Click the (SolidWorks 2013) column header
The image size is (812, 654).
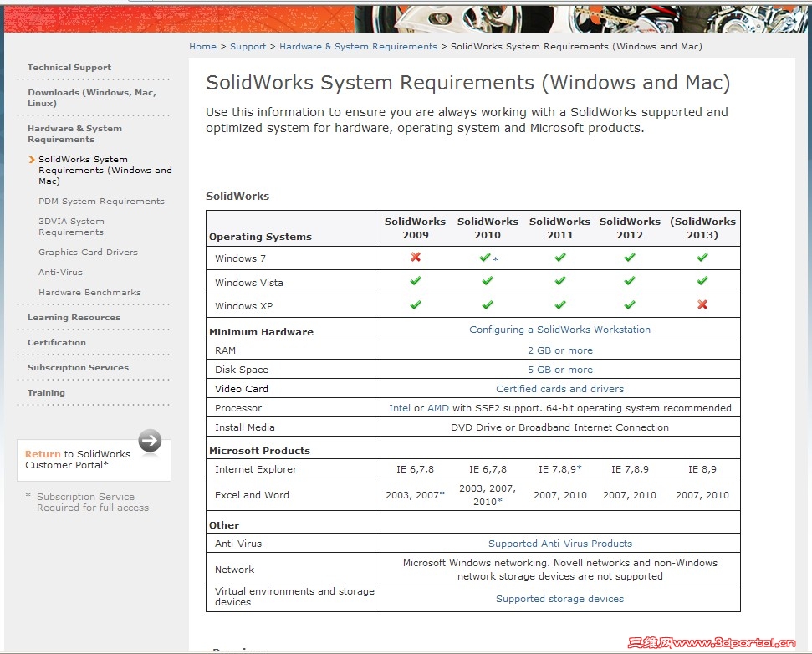702,227
